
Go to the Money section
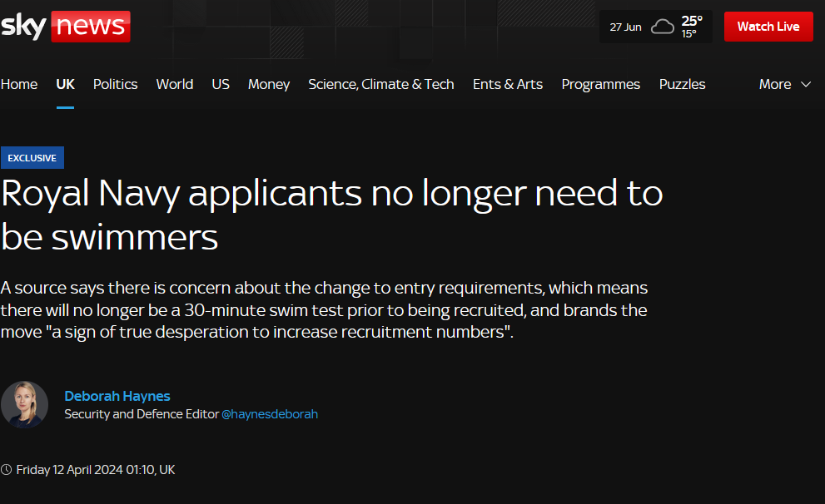(269, 84)
